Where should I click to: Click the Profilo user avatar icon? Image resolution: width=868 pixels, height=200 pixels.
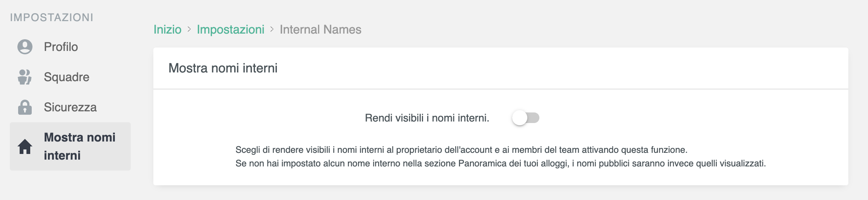click(25, 47)
